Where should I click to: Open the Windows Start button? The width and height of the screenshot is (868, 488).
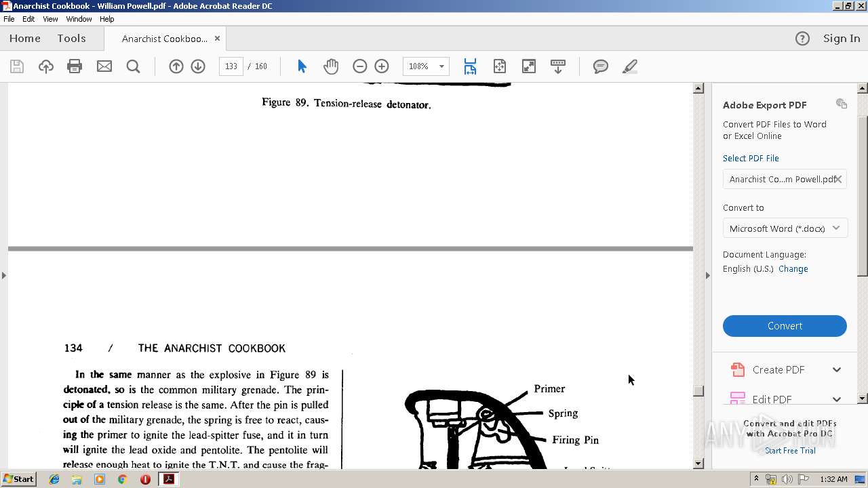(x=18, y=479)
